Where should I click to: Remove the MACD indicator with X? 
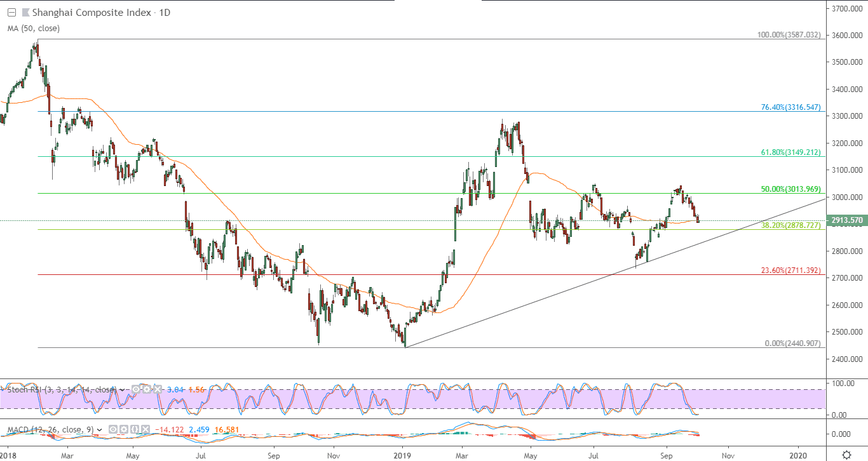click(144, 430)
